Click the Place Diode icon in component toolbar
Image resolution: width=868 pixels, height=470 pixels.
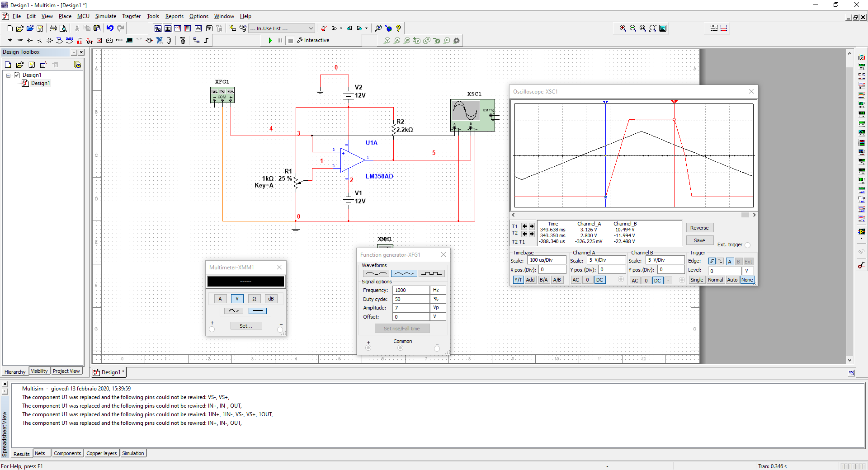point(30,41)
